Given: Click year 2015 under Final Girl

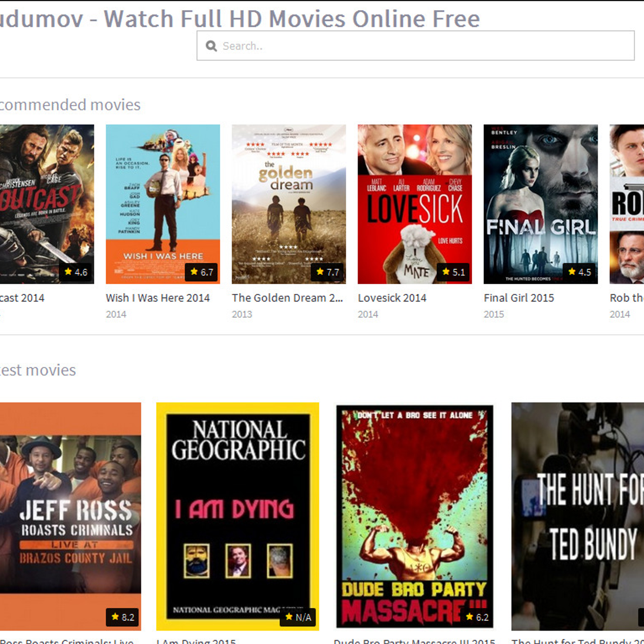Looking at the screenshot, I should click(x=494, y=314).
